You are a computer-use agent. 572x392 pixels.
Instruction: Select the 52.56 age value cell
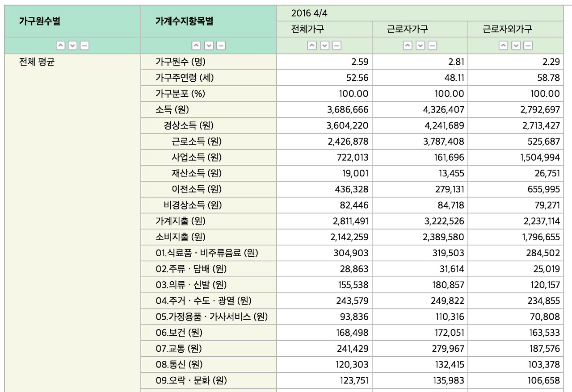[x=324, y=78]
